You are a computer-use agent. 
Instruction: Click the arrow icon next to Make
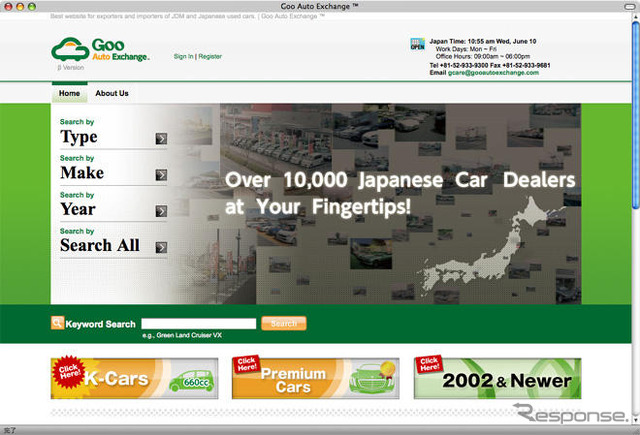[x=161, y=175]
